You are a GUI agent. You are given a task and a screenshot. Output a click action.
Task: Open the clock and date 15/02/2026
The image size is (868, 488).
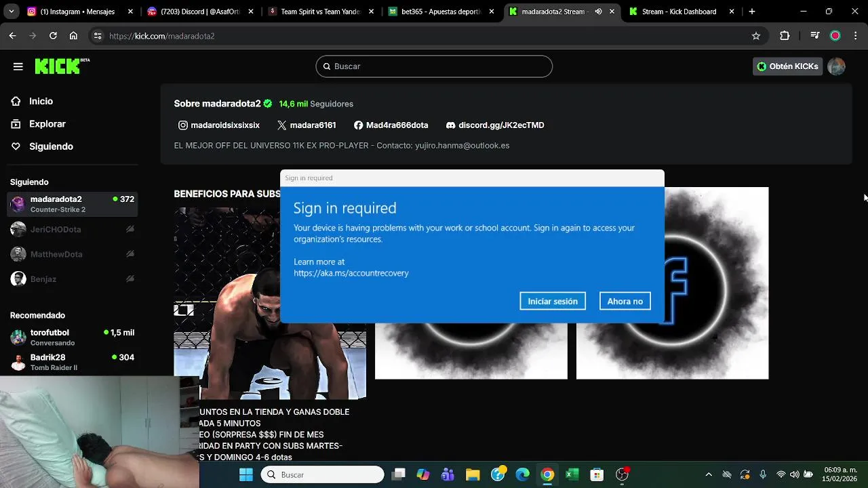[840, 474]
